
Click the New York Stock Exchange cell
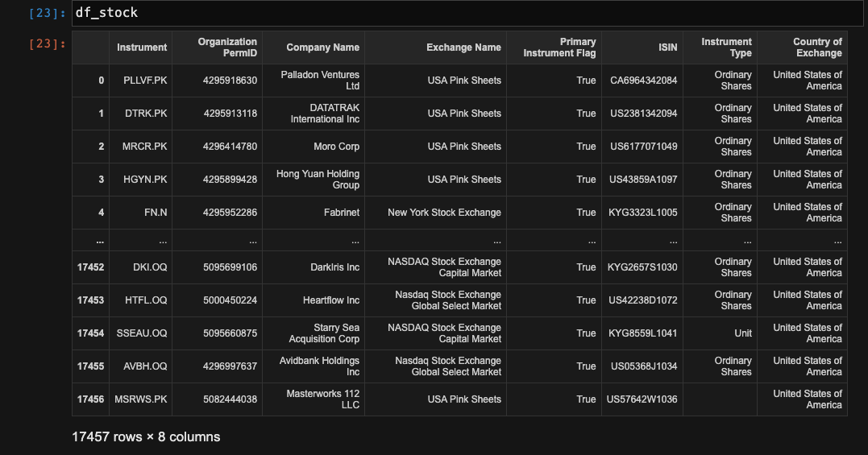[x=444, y=213]
